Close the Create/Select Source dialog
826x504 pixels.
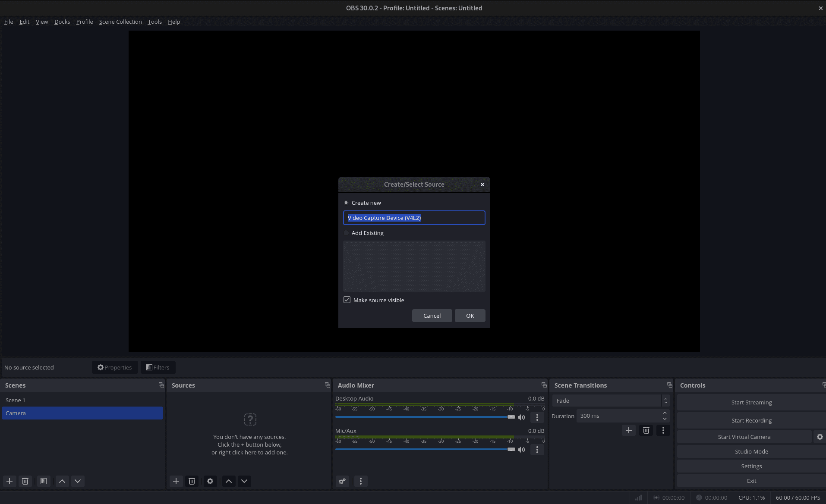[x=482, y=185]
